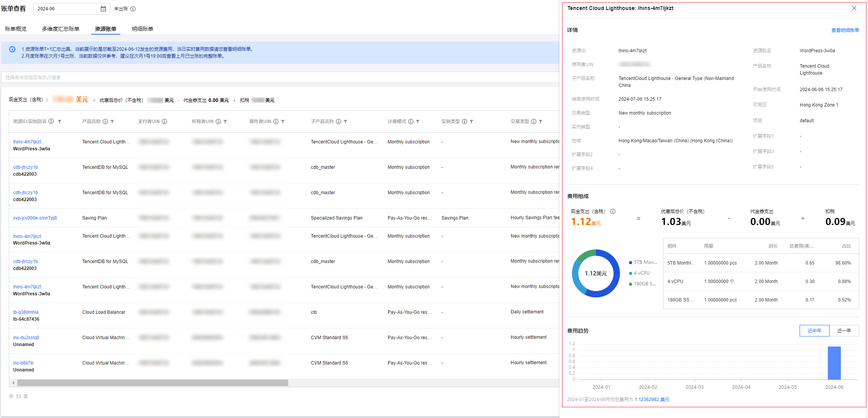868x418 pixels.
Task: Click filter icon on 产品名称 column
Action: click(x=112, y=122)
